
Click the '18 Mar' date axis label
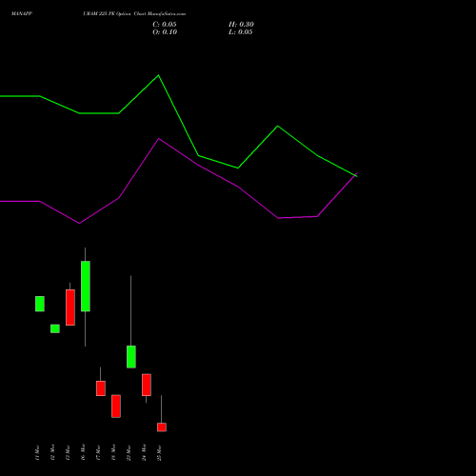coord(113,453)
